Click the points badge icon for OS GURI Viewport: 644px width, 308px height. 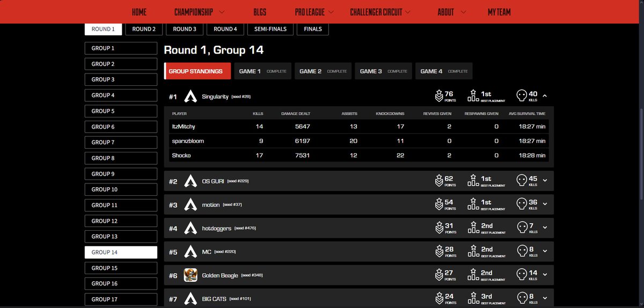[439, 181]
